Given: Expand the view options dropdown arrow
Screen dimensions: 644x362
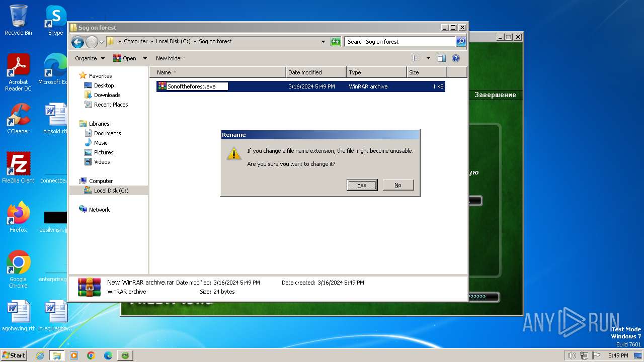Looking at the screenshot, I should pyautogui.click(x=428, y=58).
